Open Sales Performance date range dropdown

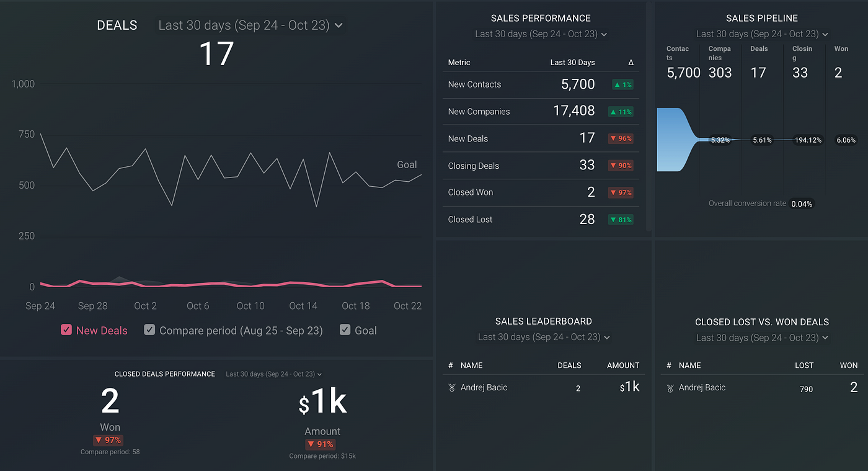coord(541,34)
